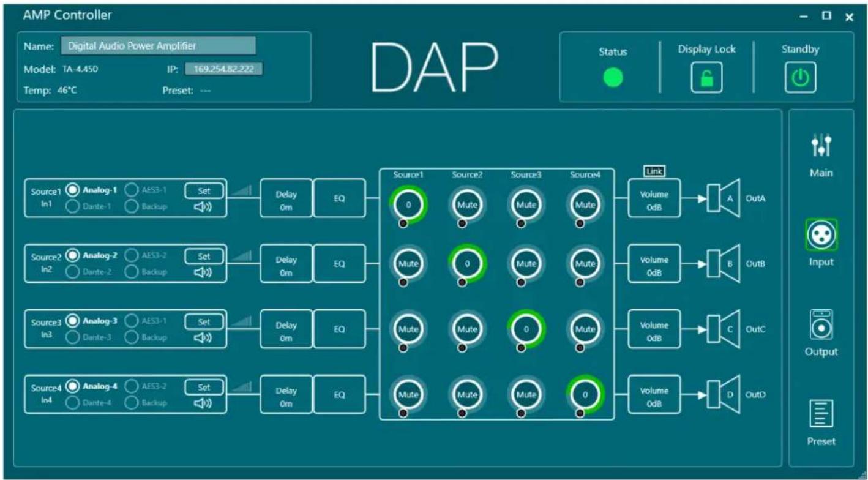Select Backup radio for Source4
This screenshot has height=480, width=868.
tap(132, 402)
